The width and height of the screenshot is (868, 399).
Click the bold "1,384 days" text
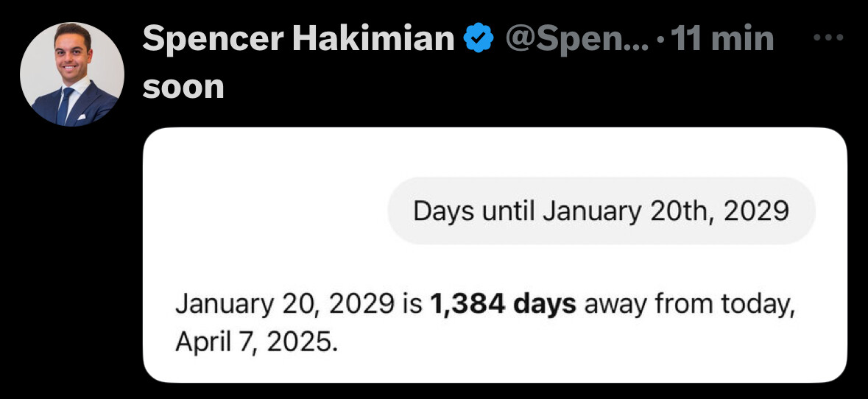click(503, 306)
